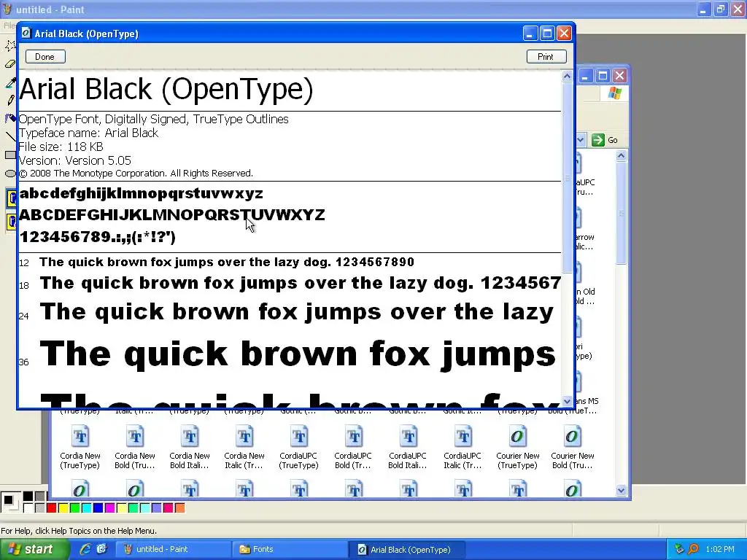Click the 'Typeface name: Arial Black' text
This screenshot has height=560, width=747.
coord(88,133)
